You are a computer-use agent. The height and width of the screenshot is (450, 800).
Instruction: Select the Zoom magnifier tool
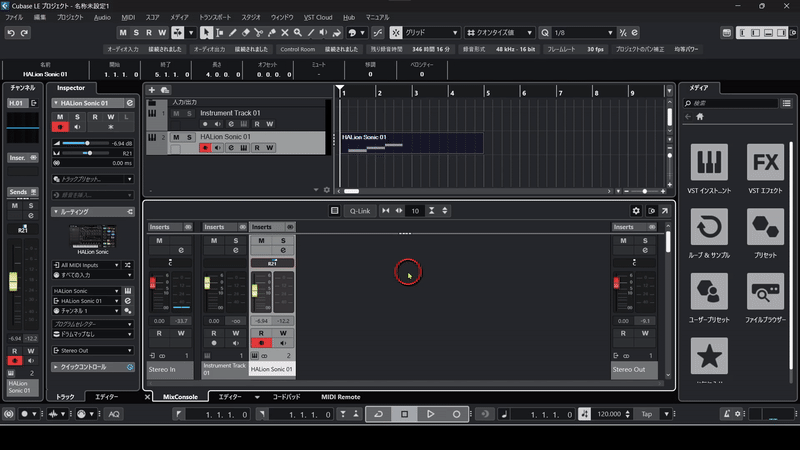(x=297, y=33)
